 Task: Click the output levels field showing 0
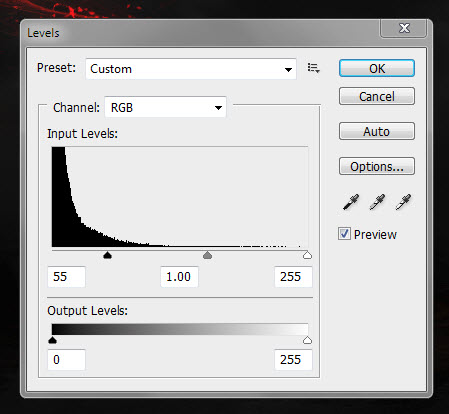coord(66,360)
